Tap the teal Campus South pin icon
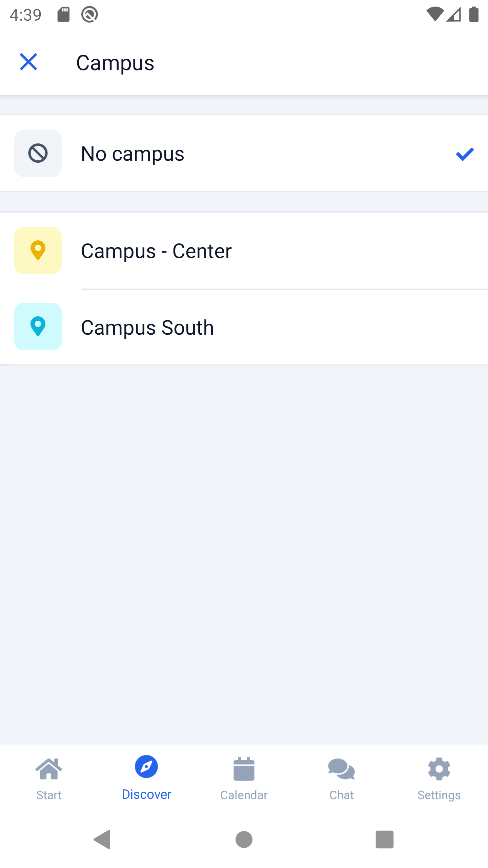The height and width of the screenshot is (868, 488). pyautogui.click(x=38, y=327)
